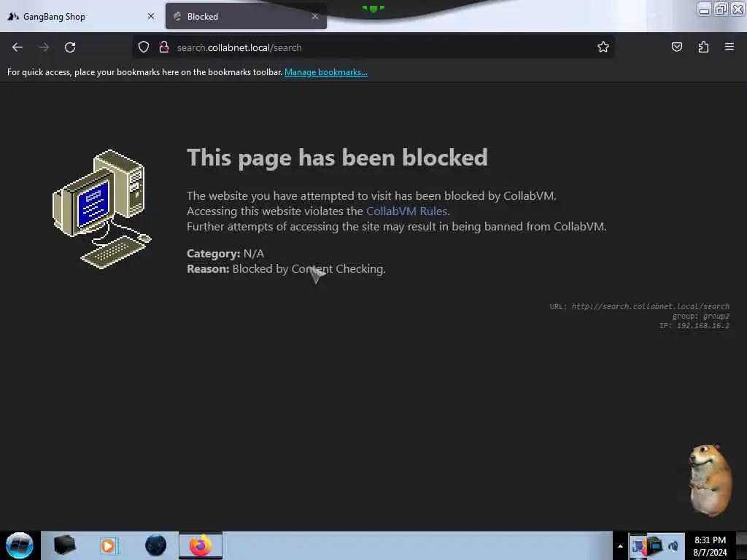Image resolution: width=747 pixels, height=560 pixels.
Task: Open the Extensions puzzle icon
Action: click(x=703, y=47)
